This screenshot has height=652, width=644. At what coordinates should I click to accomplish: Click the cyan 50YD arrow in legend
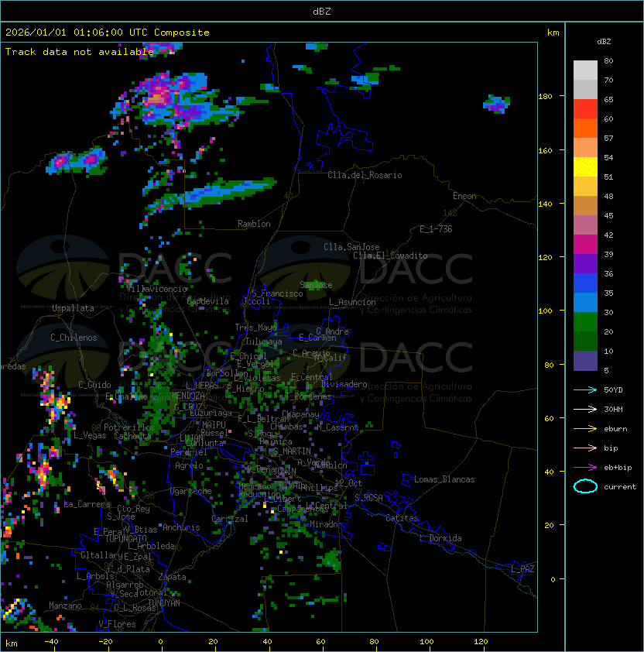coord(585,389)
